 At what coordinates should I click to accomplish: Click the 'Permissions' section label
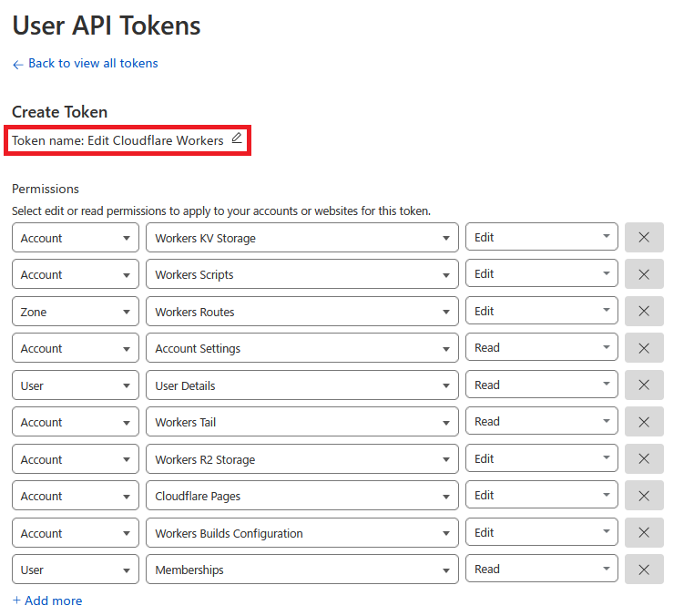46,190
